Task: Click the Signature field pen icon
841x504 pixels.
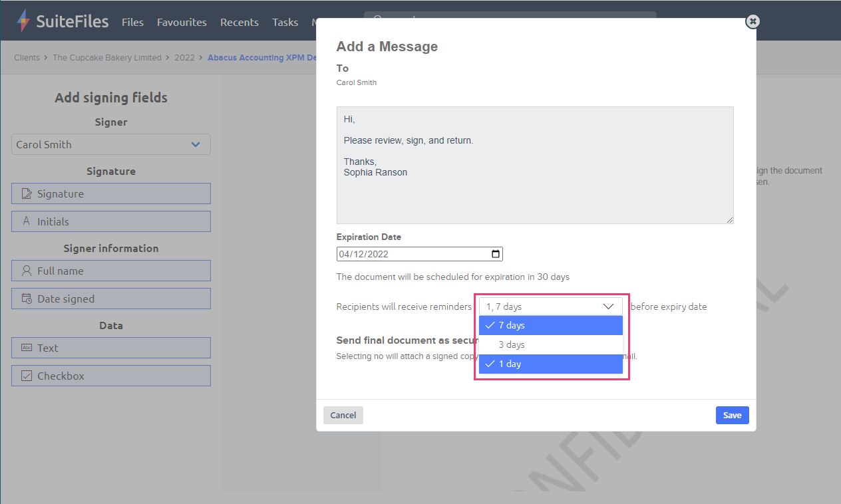Action: pyautogui.click(x=27, y=194)
